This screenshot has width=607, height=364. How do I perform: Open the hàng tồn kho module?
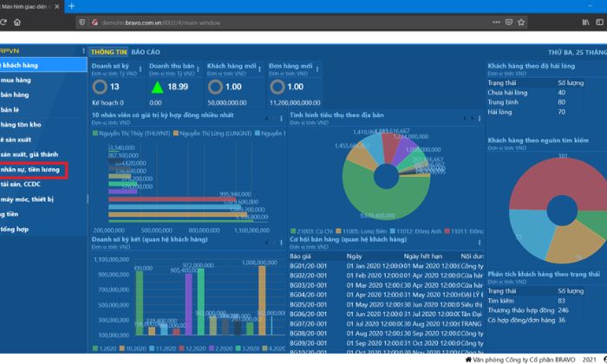point(43,125)
